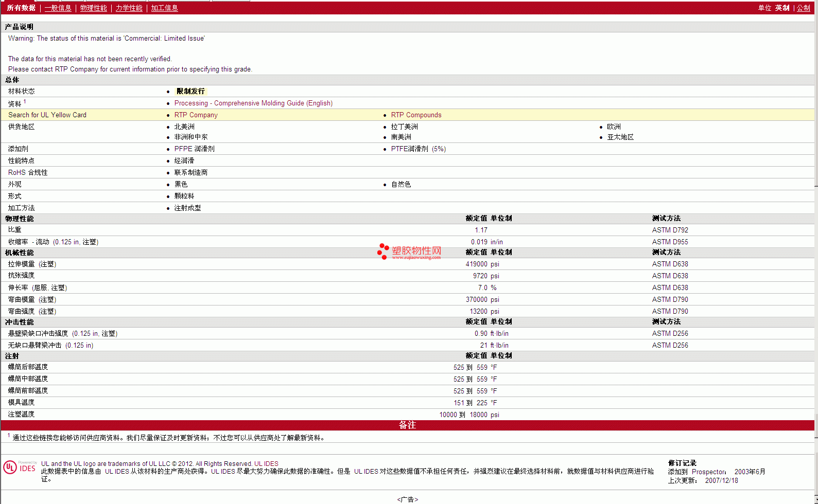Switch units to 公制

[804, 8]
